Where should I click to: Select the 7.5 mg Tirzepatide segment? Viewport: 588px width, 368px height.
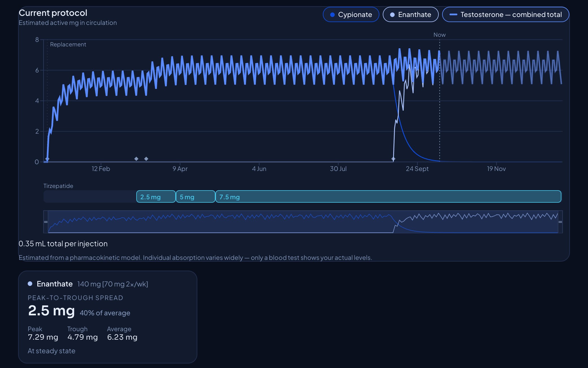(x=388, y=197)
